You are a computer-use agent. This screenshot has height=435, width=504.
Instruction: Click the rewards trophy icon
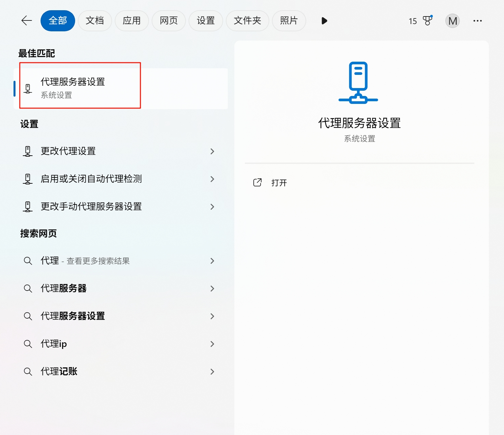point(427,21)
